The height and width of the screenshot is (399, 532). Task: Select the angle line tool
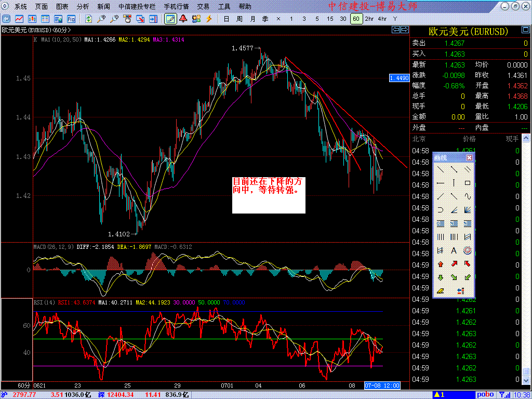tap(454, 210)
